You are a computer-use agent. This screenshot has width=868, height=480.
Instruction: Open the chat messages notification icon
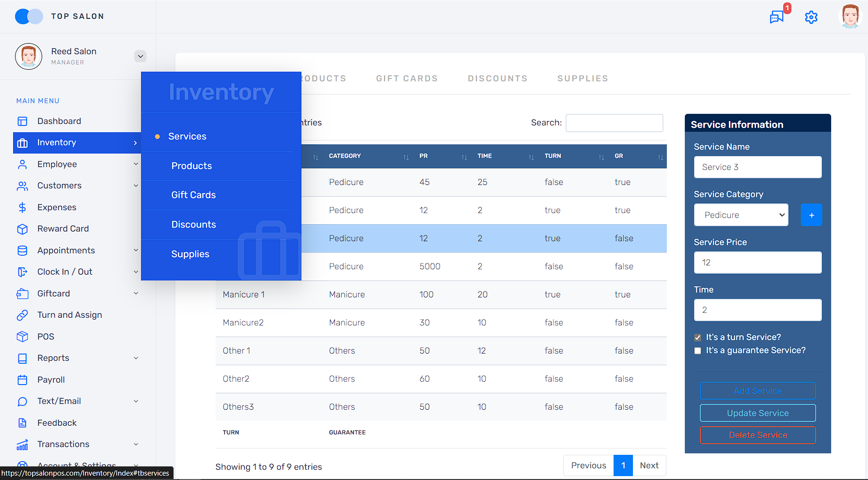(x=777, y=17)
